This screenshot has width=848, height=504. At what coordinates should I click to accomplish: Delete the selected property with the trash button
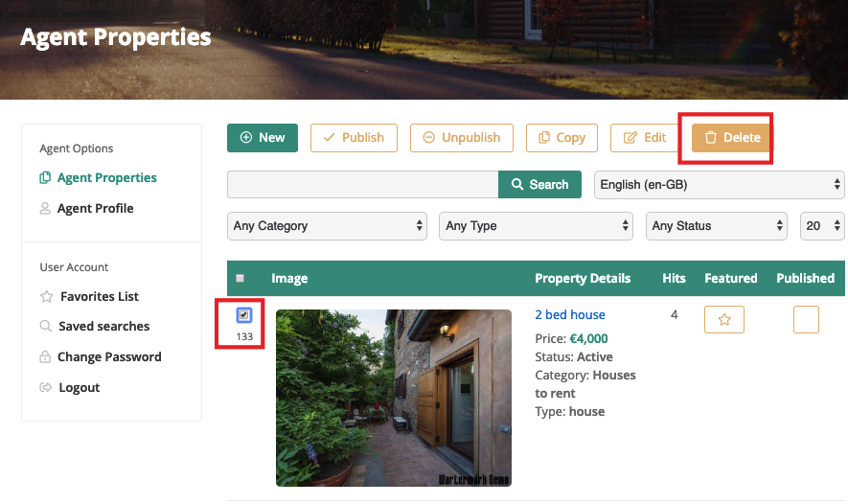point(731,138)
